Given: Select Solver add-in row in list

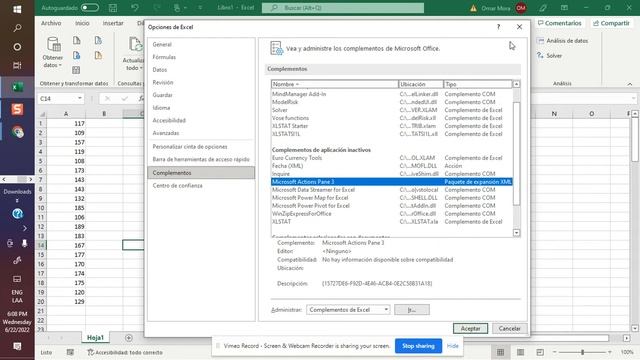Looking at the screenshot, I should pos(391,110).
